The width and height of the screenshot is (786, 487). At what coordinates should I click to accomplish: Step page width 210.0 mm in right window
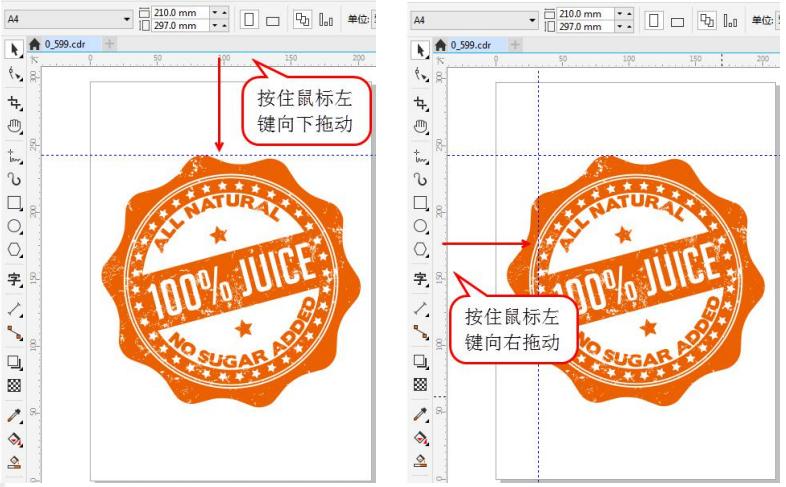(625, 14)
